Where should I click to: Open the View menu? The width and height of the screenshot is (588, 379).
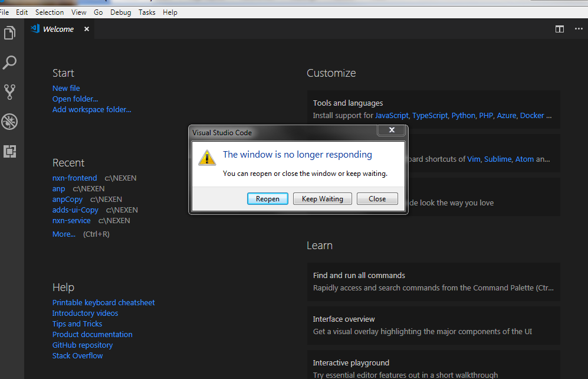click(79, 12)
